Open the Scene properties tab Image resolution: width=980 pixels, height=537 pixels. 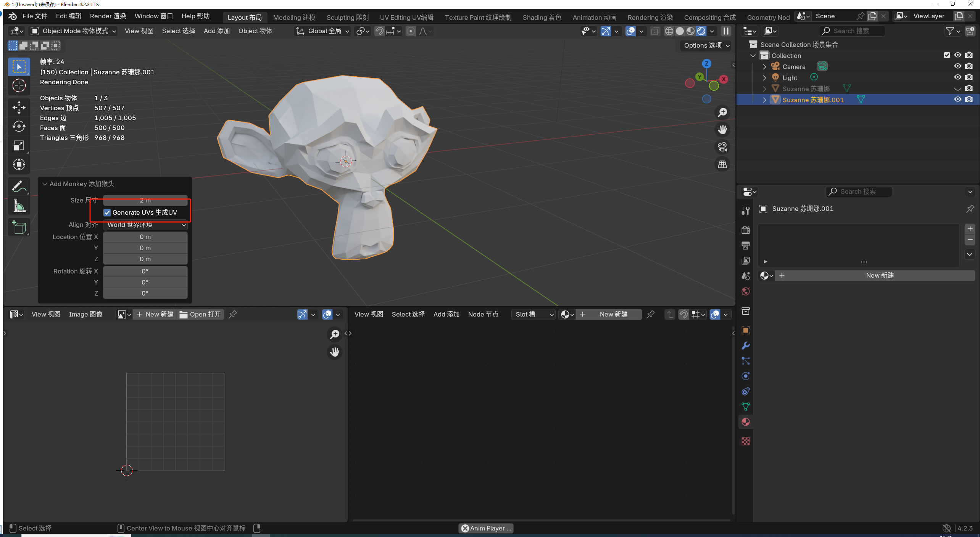pyautogui.click(x=745, y=276)
